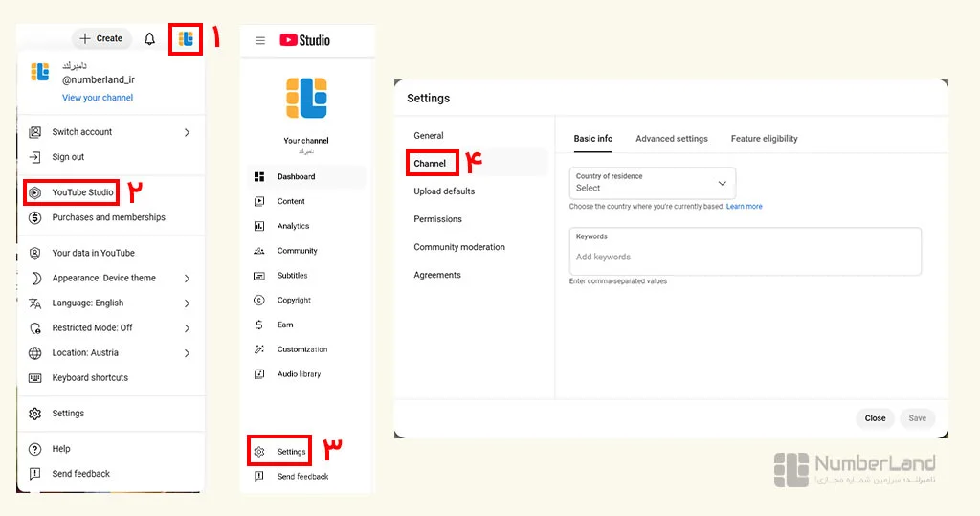980x516 pixels.
Task: Click the notifications bell icon
Action: (149, 39)
